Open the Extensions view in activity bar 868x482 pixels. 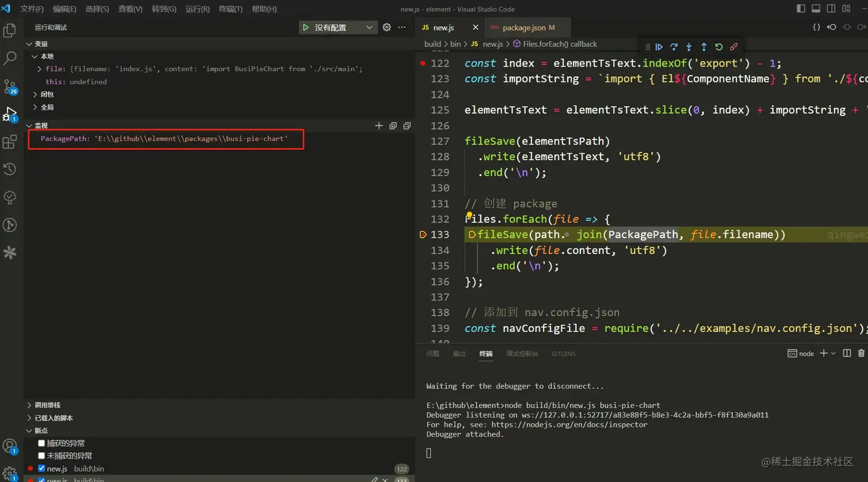10,142
